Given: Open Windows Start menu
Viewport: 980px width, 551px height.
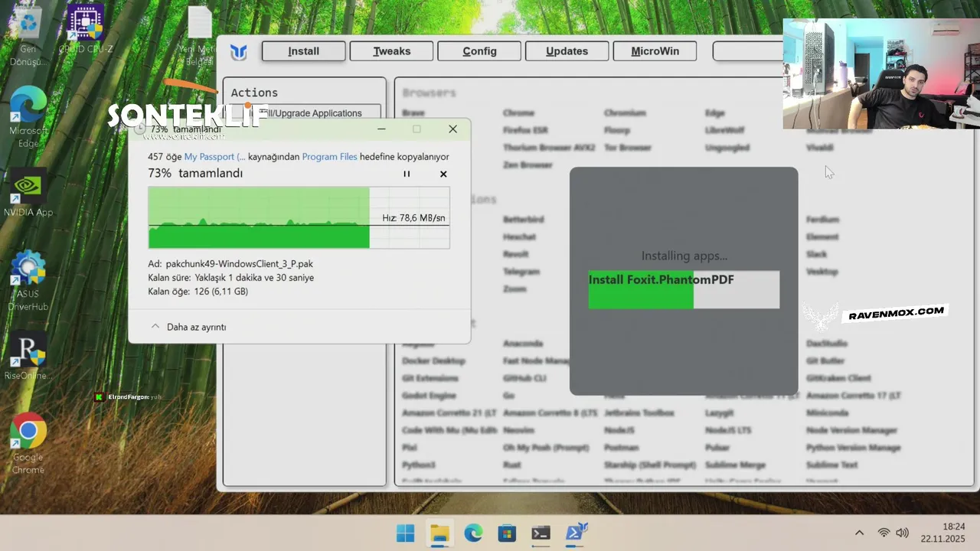Looking at the screenshot, I should coord(405,533).
